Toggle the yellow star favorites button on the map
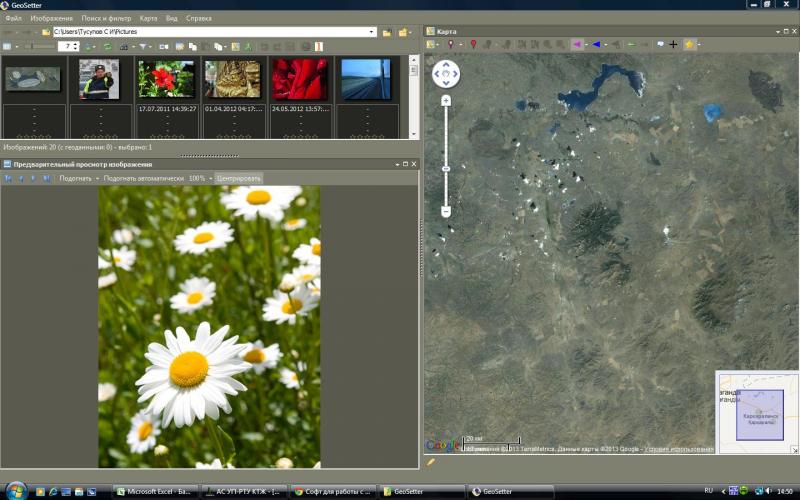The width and height of the screenshot is (800, 500). pyautogui.click(x=689, y=44)
